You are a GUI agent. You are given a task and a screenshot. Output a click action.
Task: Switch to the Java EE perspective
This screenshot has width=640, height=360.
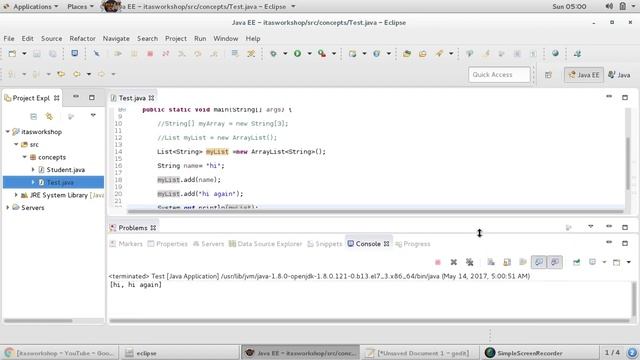pyautogui.click(x=584, y=75)
